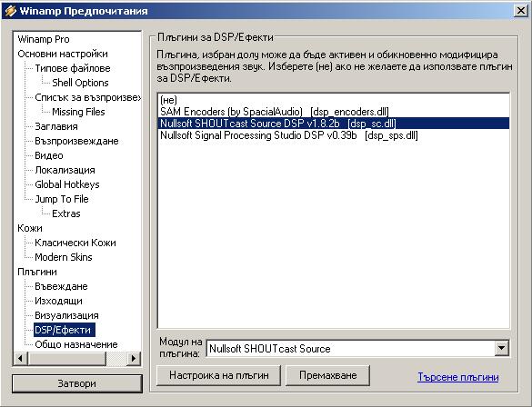This screenshot has width=532, height=407.
Task: Select Global Hotkeys item
Action: click(x=67, y=184)
